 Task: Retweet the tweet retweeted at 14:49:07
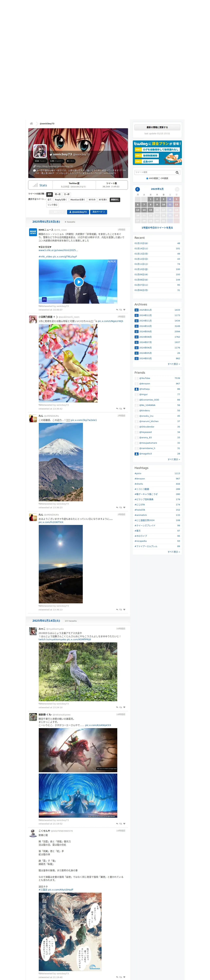click(x=121, y=310)
